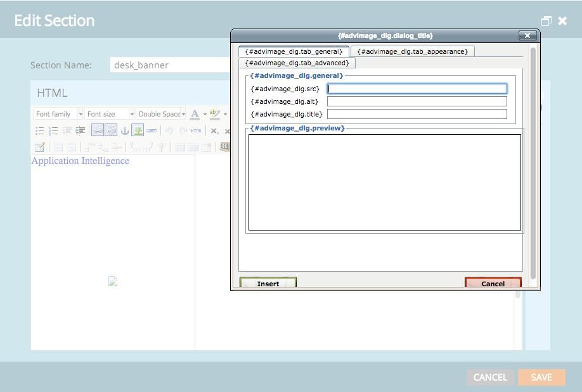Click the image src input field

coord(417,89)
